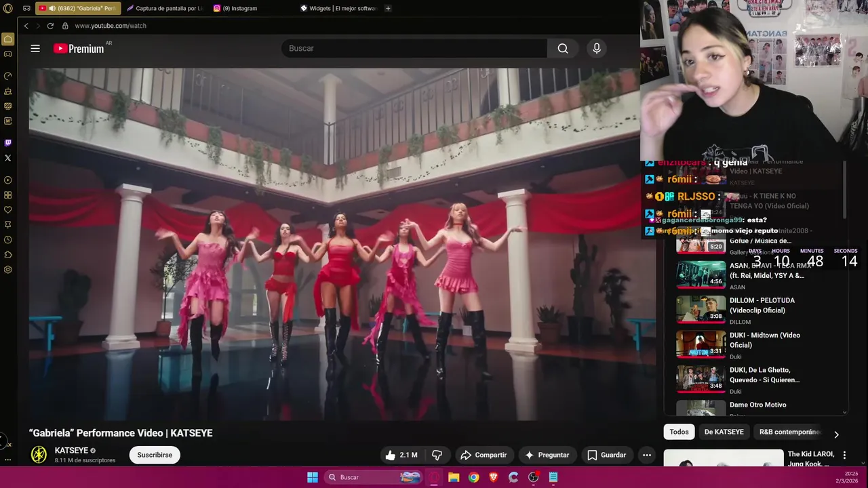Image resolution: width=868 pixels, height=488 pixels.
Task: Select the De KATSEYE filter chip
Action: [x=724, y=432]
